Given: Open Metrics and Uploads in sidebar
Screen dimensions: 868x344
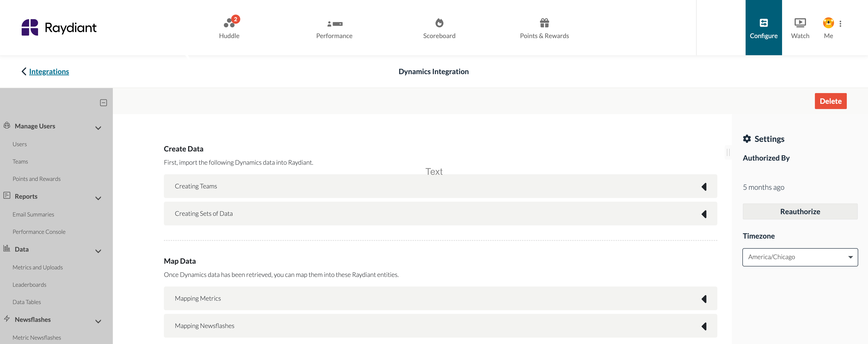Looking at the screenshot, I should pyautogui.click(x=37, y=267).
